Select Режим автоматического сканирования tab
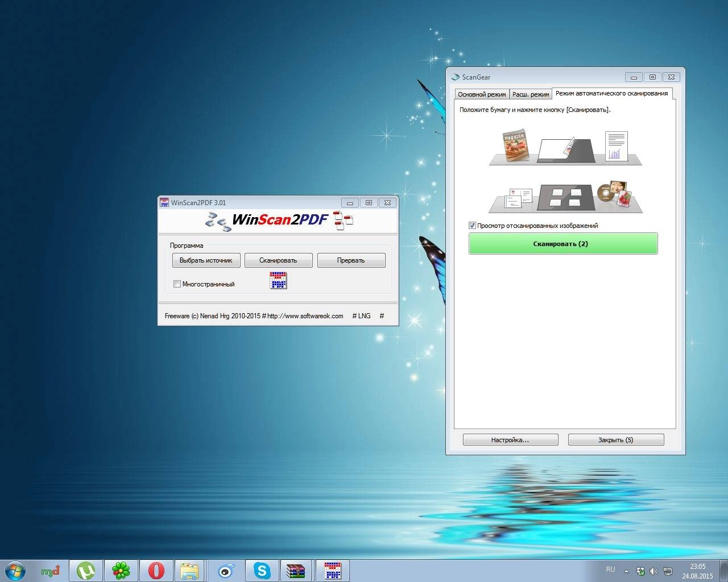This screenshot has width=728, height=582. [x=611, y=93]
